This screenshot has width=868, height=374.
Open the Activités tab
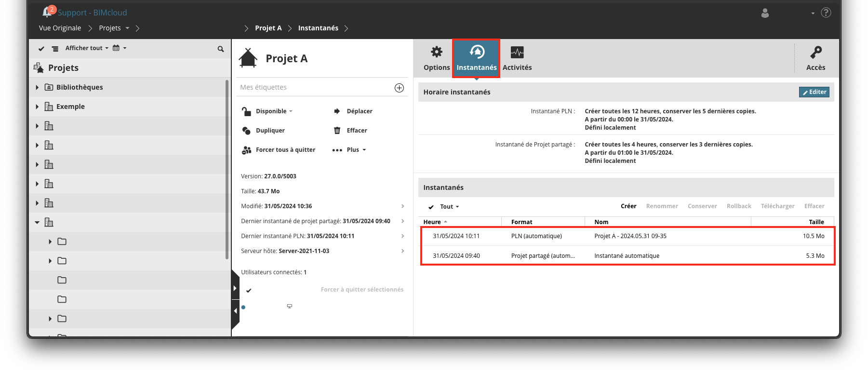(517, 58)
